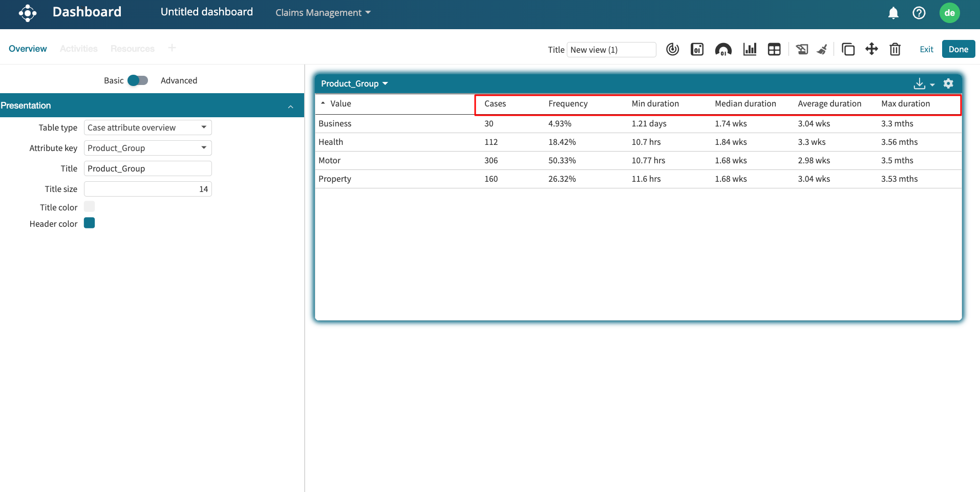Toggle Basic/Advanced mode switch
980x492 pixels.
pyautogui.click(x=137, y=80)
